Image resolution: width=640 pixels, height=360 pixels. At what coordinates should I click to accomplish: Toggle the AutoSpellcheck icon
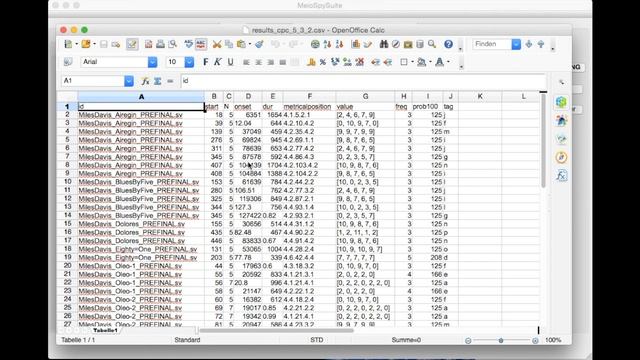(201, 44)
